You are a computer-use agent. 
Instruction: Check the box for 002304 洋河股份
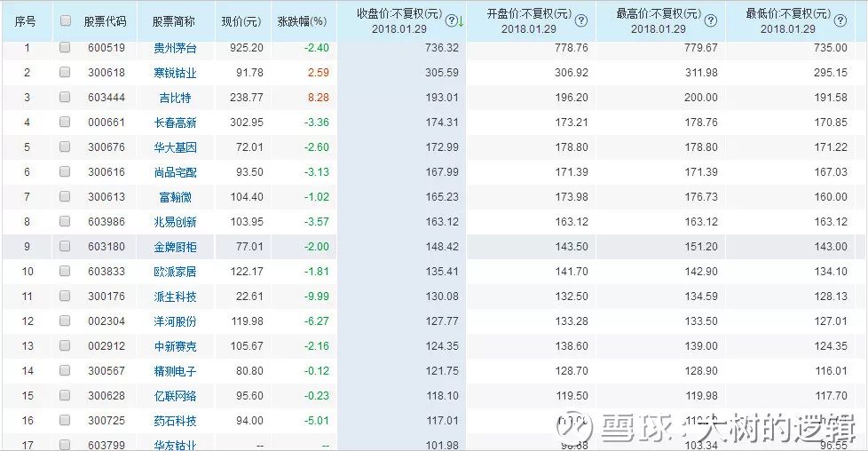pyautogui.click(x=65, y=320)
